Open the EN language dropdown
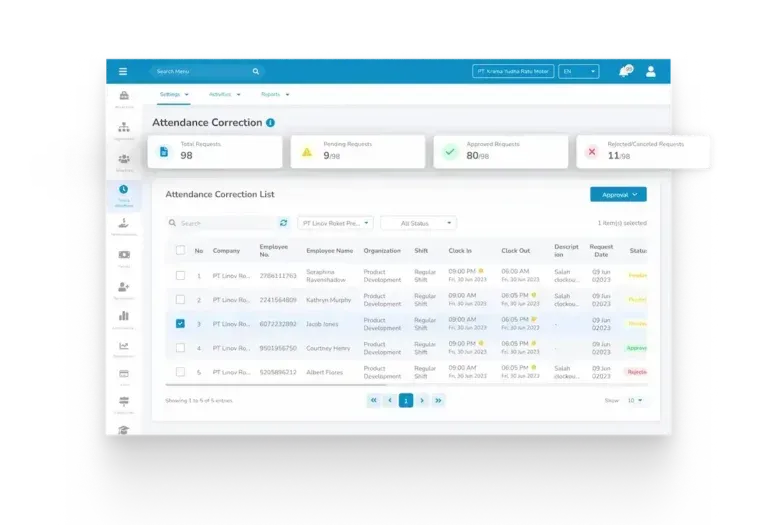768x525 pixels. tap(579, 72)
